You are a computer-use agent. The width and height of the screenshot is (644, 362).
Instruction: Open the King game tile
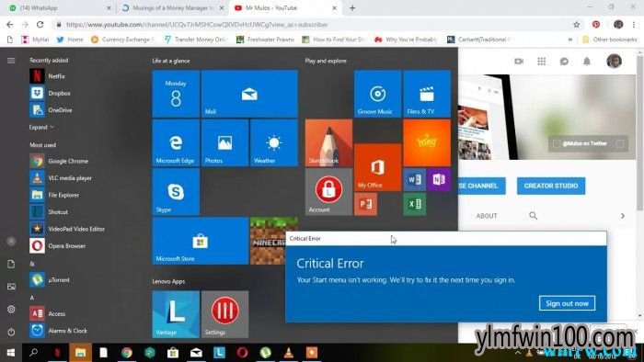427,143
